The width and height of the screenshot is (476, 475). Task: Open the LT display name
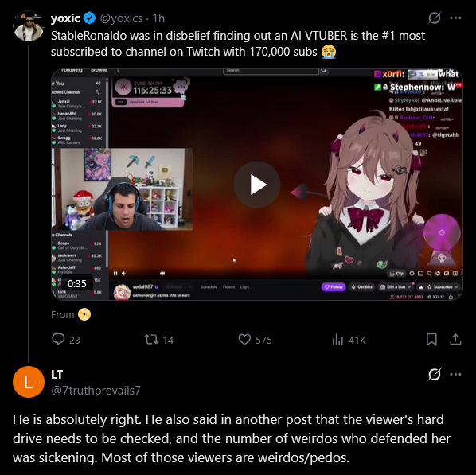tap(57, 375)
